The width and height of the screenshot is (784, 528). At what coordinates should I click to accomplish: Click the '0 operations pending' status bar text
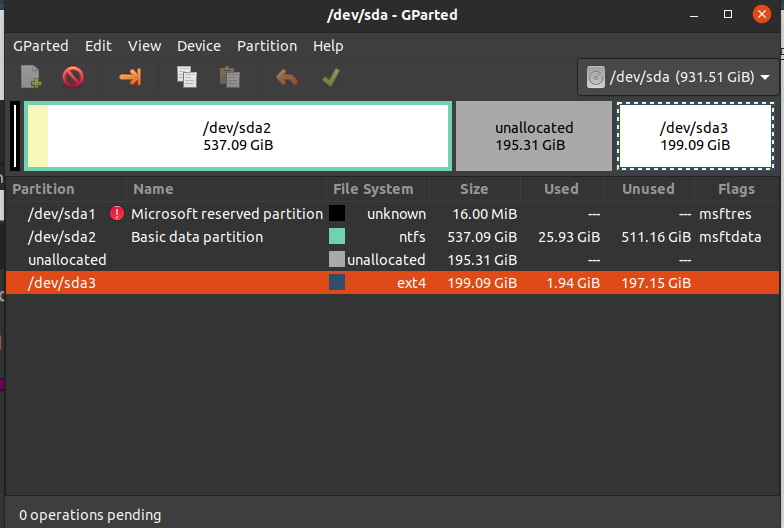[90, 515]
